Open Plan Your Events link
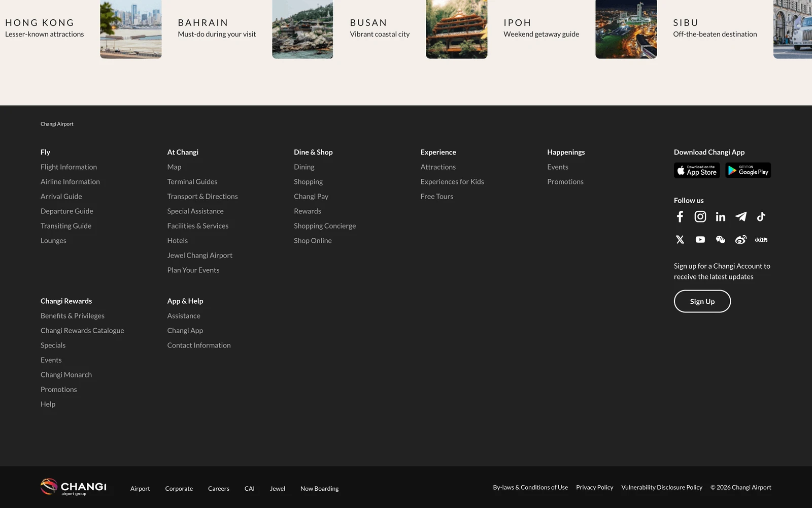 (x=193, y=270)
